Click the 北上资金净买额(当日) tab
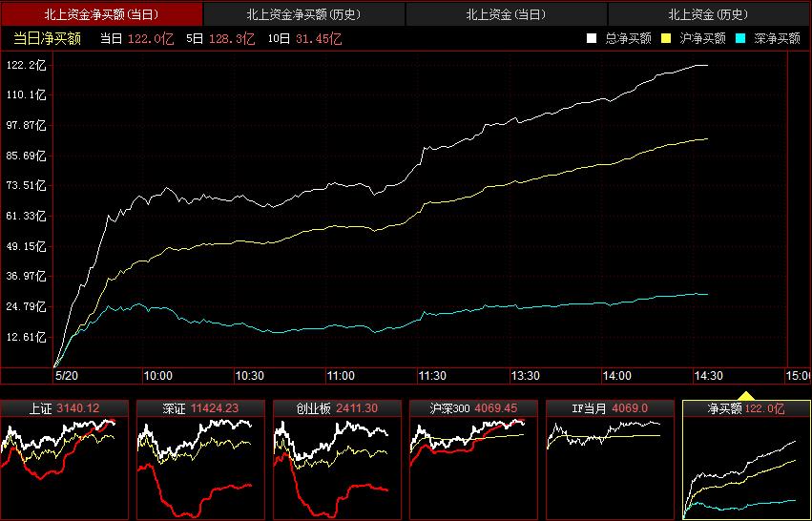Image resolution: width=812 pixels, height=521 pixels. tap(101, 14)
